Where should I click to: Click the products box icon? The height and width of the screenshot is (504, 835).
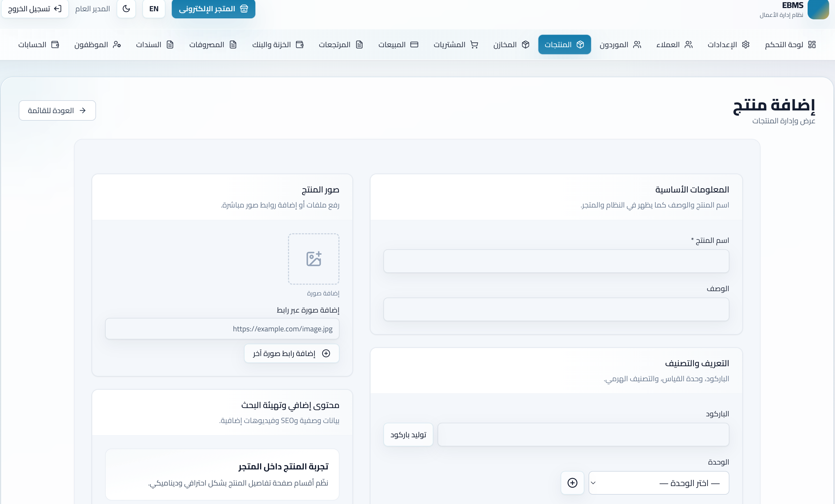click(x=580, y=45)
